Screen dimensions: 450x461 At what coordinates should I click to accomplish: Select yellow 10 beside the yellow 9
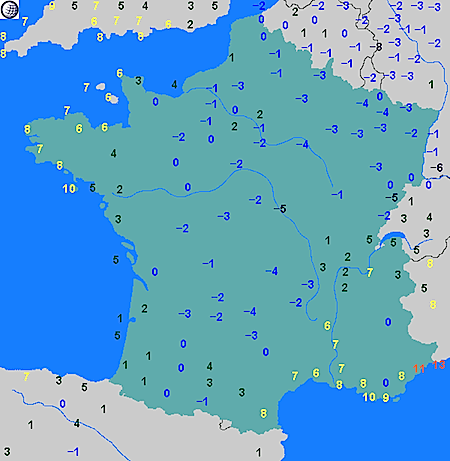369,397
